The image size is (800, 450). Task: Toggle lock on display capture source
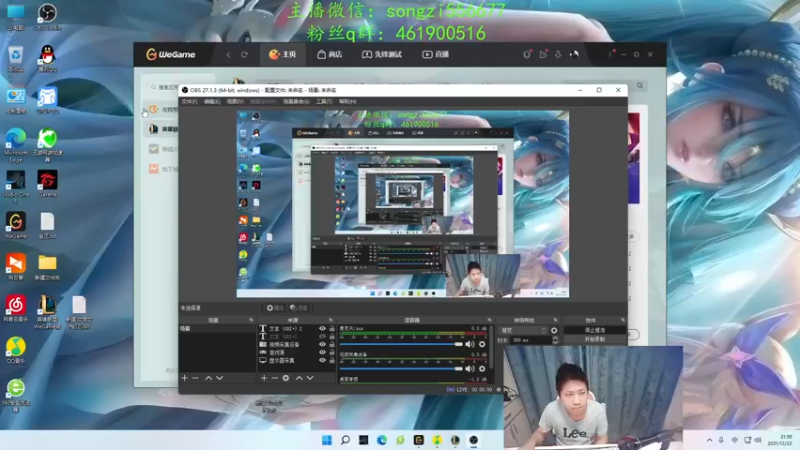(x=332, y=360)
